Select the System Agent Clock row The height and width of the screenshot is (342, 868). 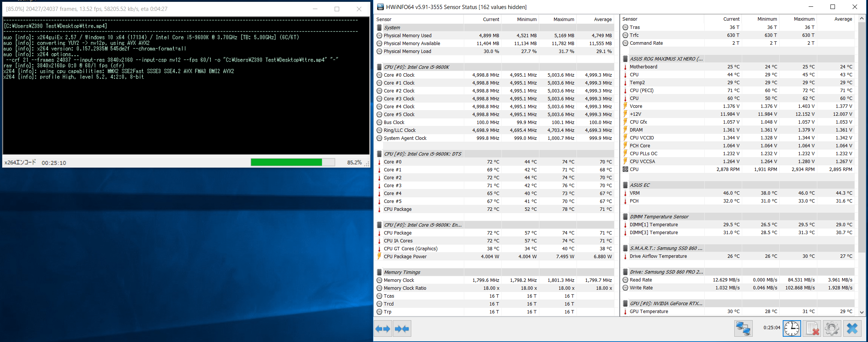point(494,138)
